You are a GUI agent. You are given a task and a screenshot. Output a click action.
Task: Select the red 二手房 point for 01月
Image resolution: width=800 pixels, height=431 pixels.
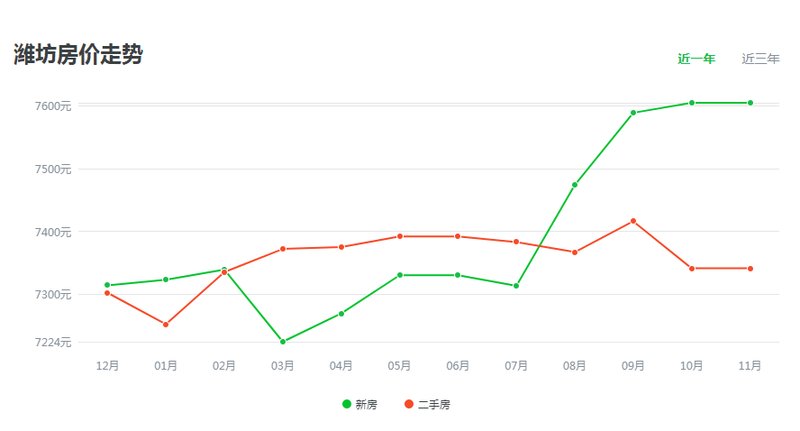166,325
